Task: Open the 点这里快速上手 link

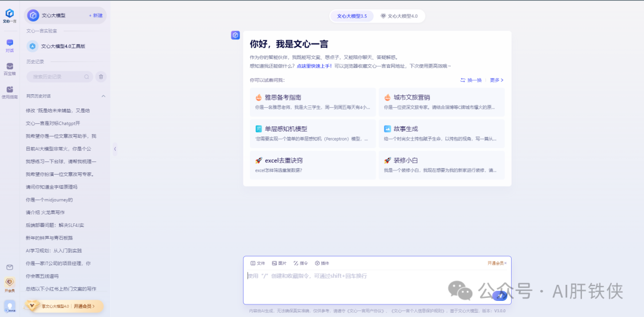Action: (x=314, y=66)
